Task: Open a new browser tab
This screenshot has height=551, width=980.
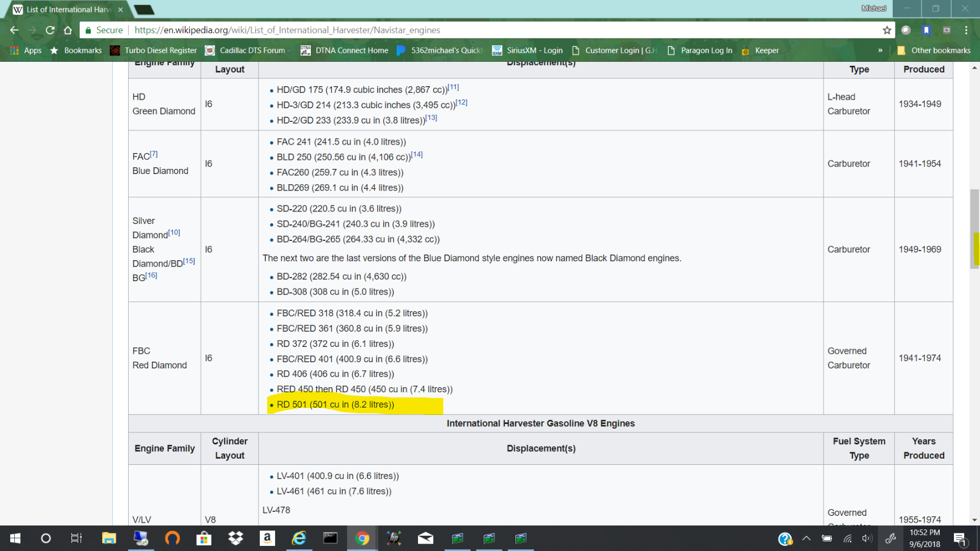Action: (x=144, y=10)
